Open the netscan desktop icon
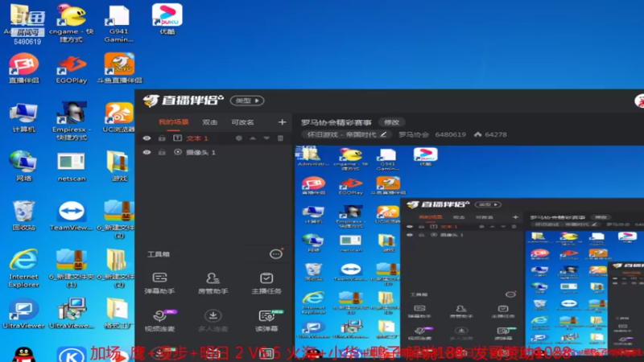 point(72,167)
